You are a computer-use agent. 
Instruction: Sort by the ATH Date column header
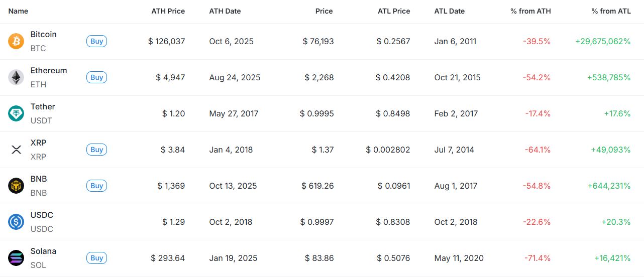tap(225, 11)
